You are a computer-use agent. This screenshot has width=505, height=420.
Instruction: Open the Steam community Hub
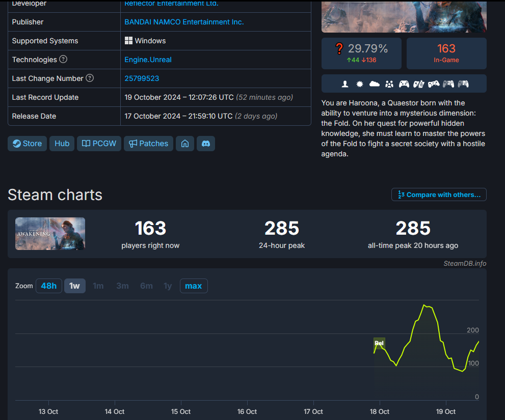click(x=62, y=144)
